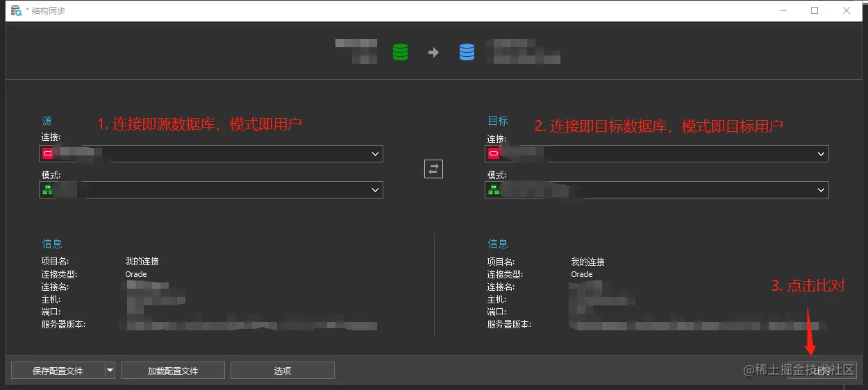This screenshot has height=390, width=868.
Task: Click the 保存配置文件 button
Action: [x=58, y=371]
